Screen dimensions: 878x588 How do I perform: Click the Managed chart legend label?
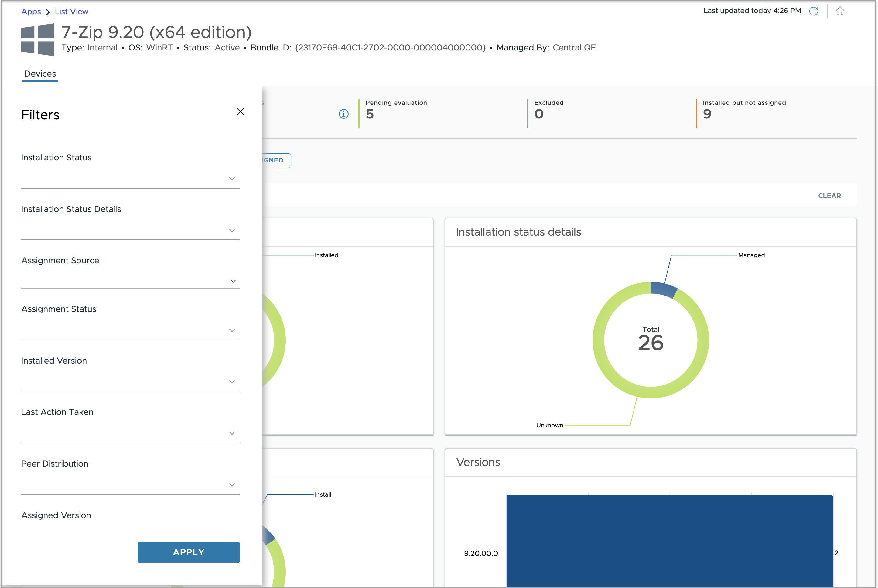point(752,255)
